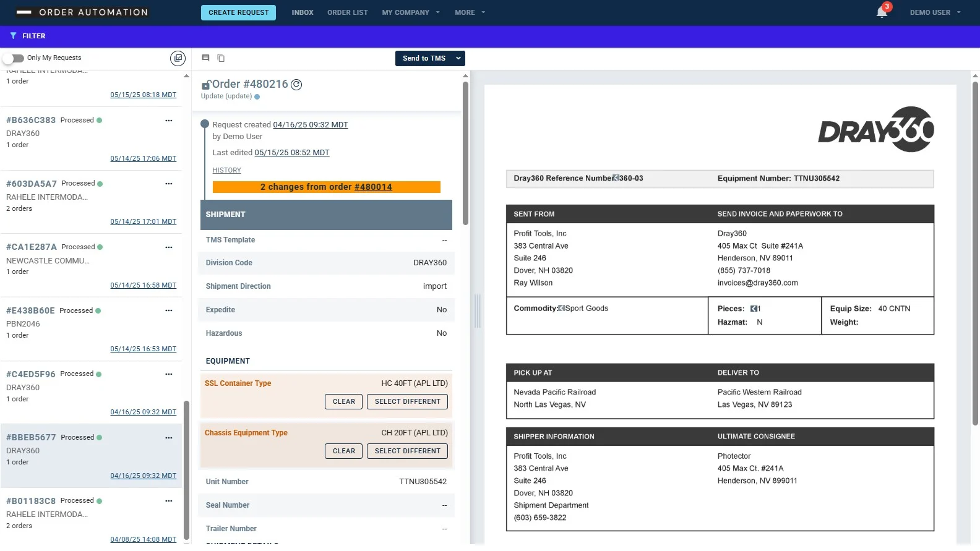The image size is (980, 551).
Task: Click last edited date 05/15/25 08:52 MDT
Action: pyautogui.click(x=292, y=153)
